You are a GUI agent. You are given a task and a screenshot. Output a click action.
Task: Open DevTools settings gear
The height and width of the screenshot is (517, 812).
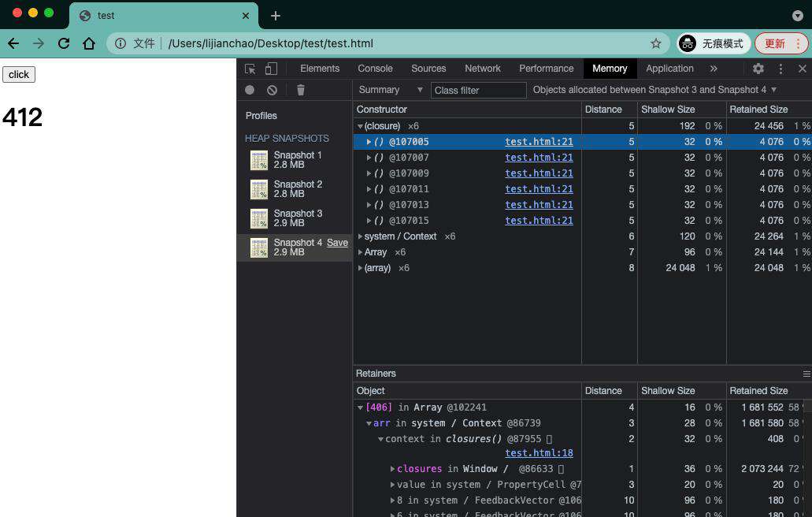758,69
